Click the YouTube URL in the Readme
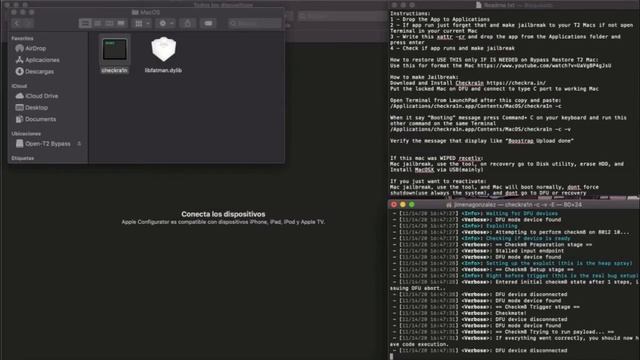Viewport: 640px width, 360px height. (544, 65)
